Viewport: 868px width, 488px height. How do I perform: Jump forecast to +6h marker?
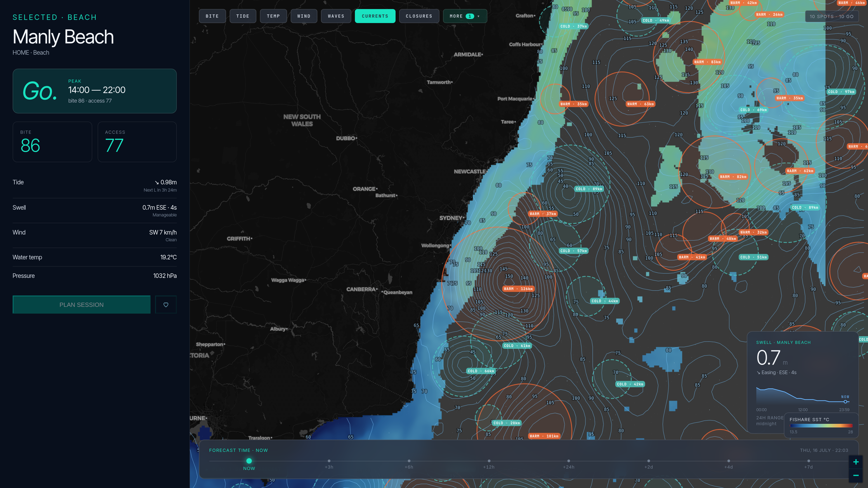point(409,461)
